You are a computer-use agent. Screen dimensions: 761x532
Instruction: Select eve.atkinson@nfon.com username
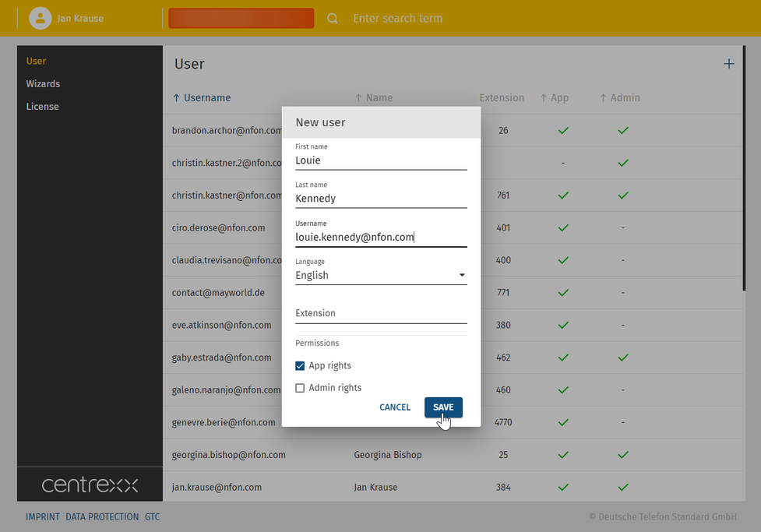[x=221, y=326]
